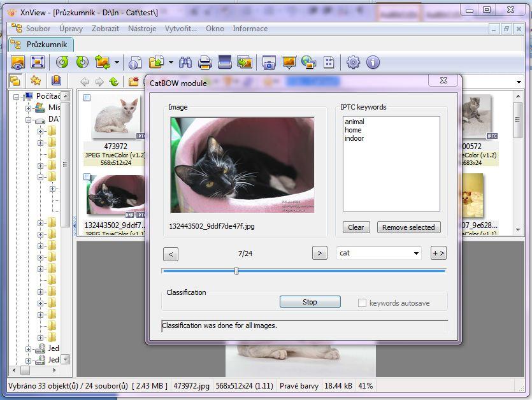
Task: Click the scanner acquire icon
Action: click(x=225, y=62)
